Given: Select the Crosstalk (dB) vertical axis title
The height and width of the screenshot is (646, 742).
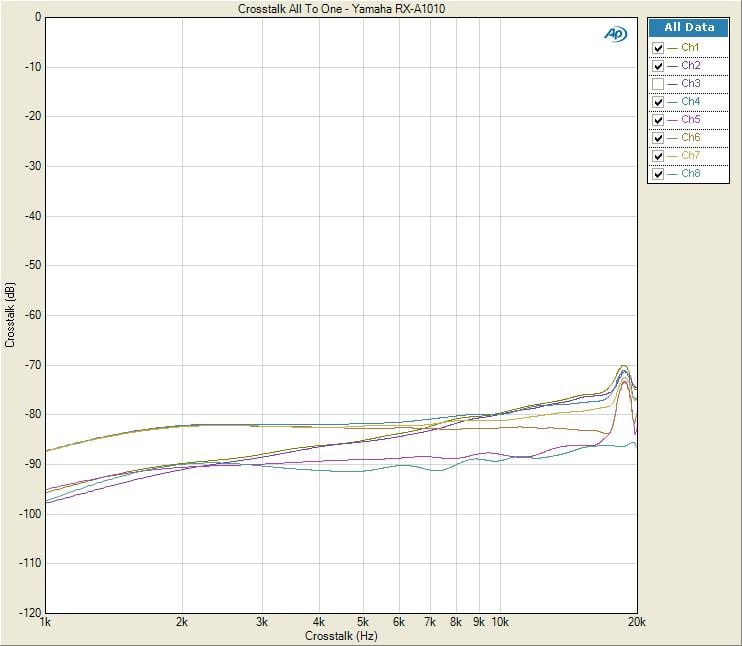Looking at the screenshot, I should click(x=10, y=314).
